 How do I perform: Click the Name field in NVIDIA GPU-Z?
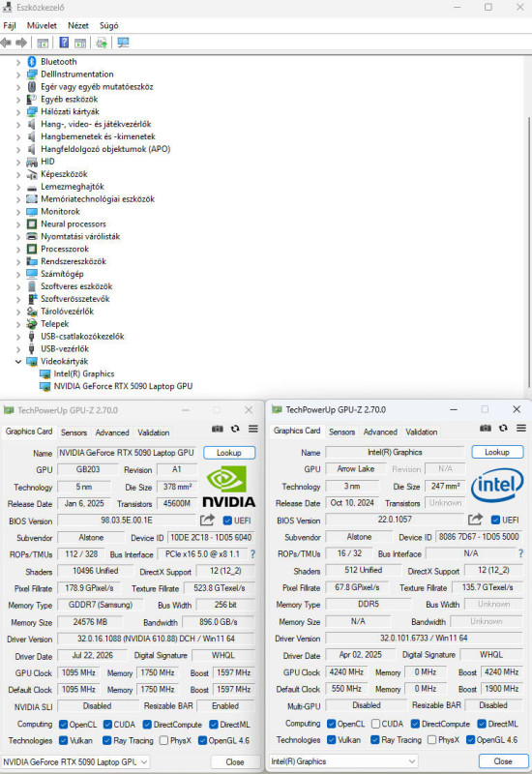coord(127,453)
